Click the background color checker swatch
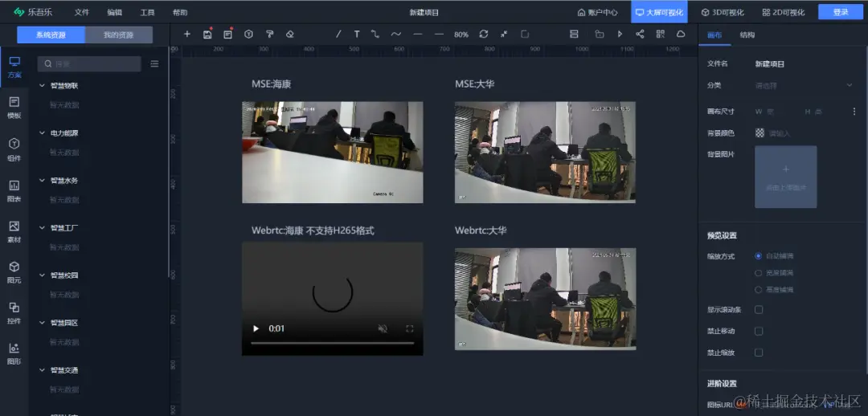Screen dimensions: 868x416 759,133
